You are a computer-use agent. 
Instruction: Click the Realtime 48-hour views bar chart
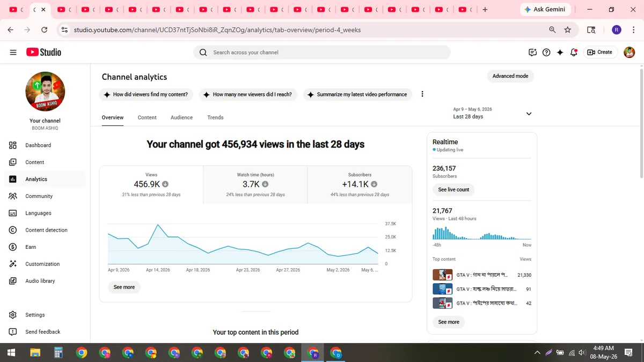482,233
